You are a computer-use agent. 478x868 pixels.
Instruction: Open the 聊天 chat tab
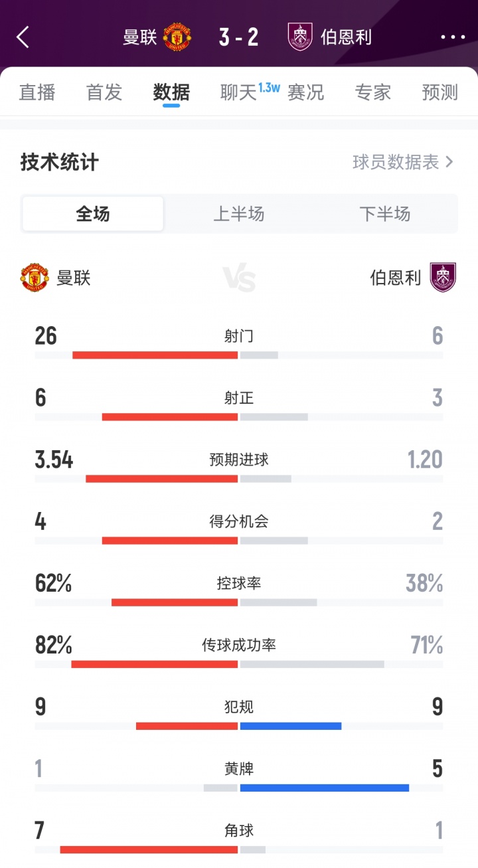tap(239, 92)
